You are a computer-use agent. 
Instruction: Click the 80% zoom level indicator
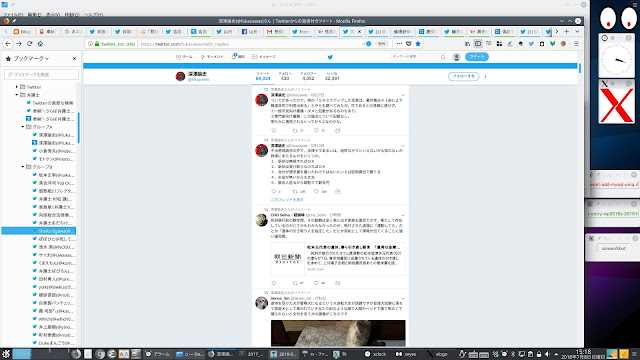point(381,44)
